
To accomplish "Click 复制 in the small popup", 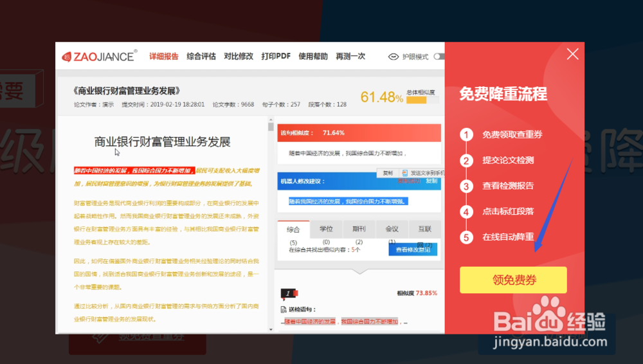I will point(388,173).
